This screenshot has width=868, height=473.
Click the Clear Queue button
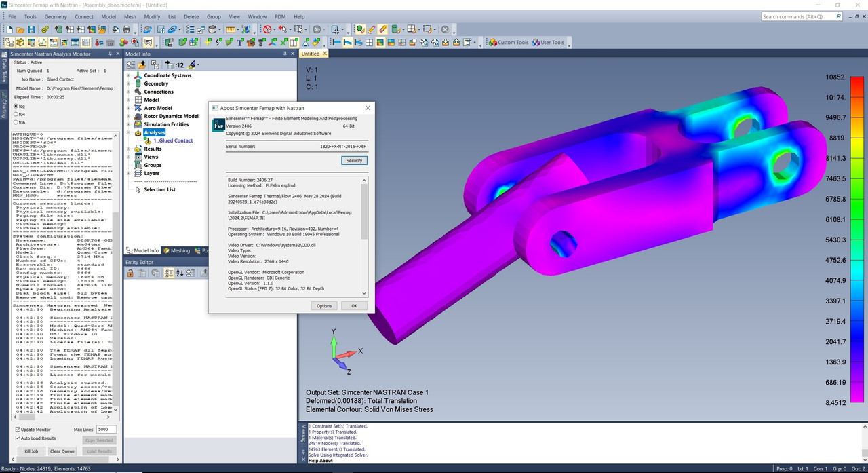click(x=62, y=451)
